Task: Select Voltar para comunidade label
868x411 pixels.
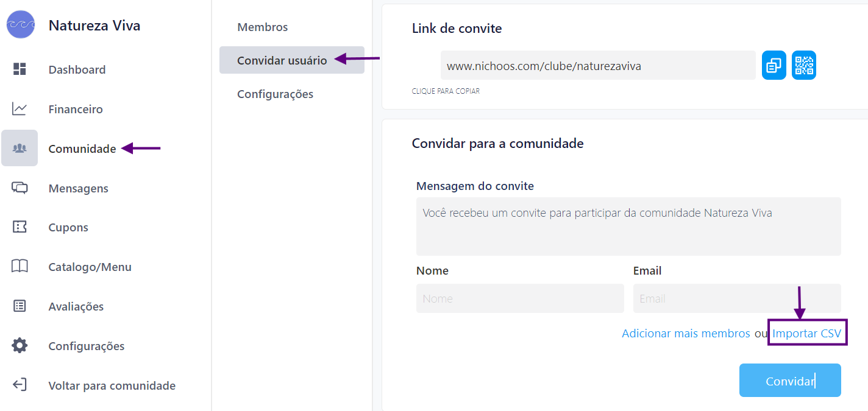Action: [x=112, y=385]
